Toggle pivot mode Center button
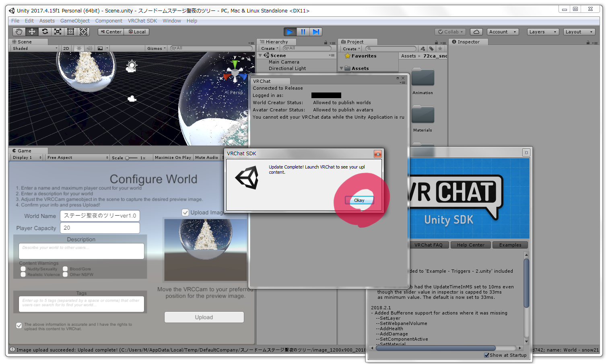 point(111,32)
